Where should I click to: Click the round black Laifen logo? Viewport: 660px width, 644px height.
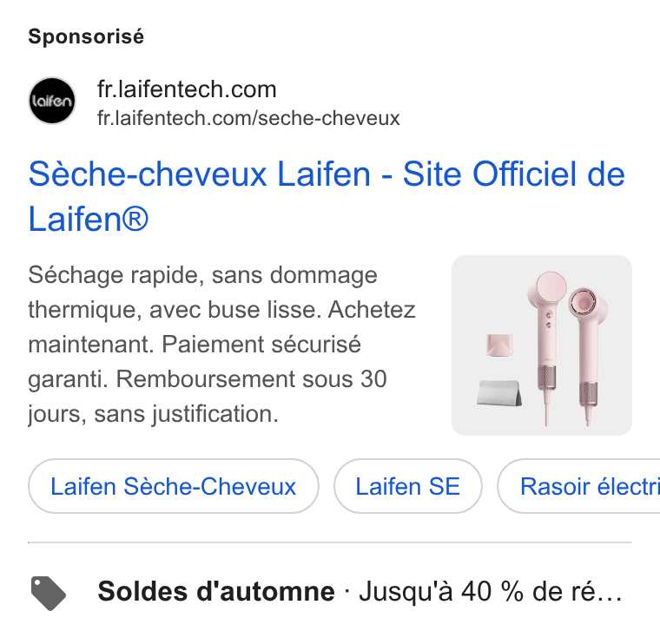[52, 101]
